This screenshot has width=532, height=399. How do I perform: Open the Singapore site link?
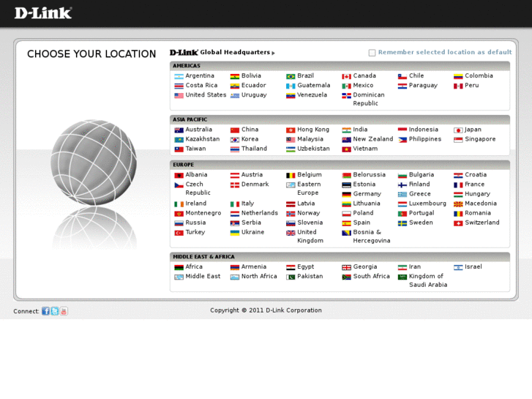(480, 139)
